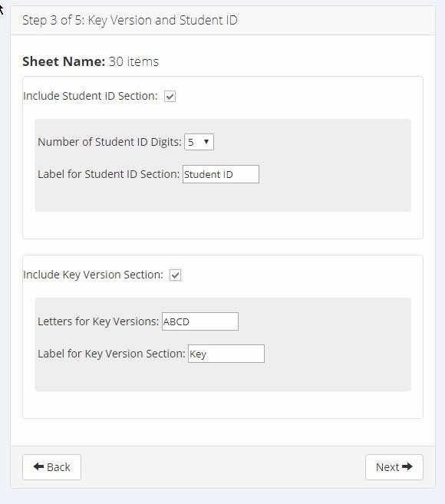Focus the Student ID label text field
This screenshot has height=504, width=445.
pyautogui.click(x=221, y=174)
